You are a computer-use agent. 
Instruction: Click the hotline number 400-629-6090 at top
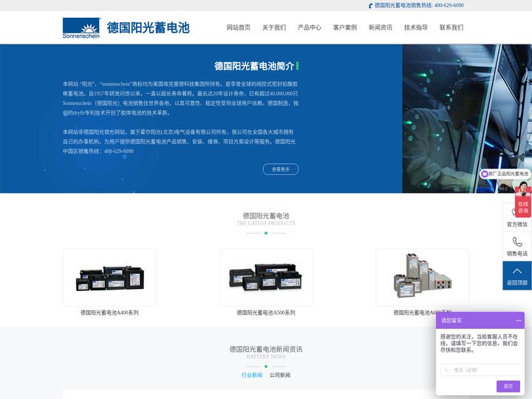(449, 5)
